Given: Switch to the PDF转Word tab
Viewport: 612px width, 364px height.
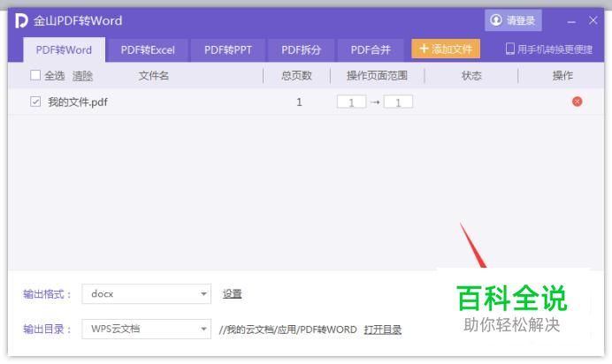Looking at the screenshot, I should pyautogui.click(x=64, y=49).
